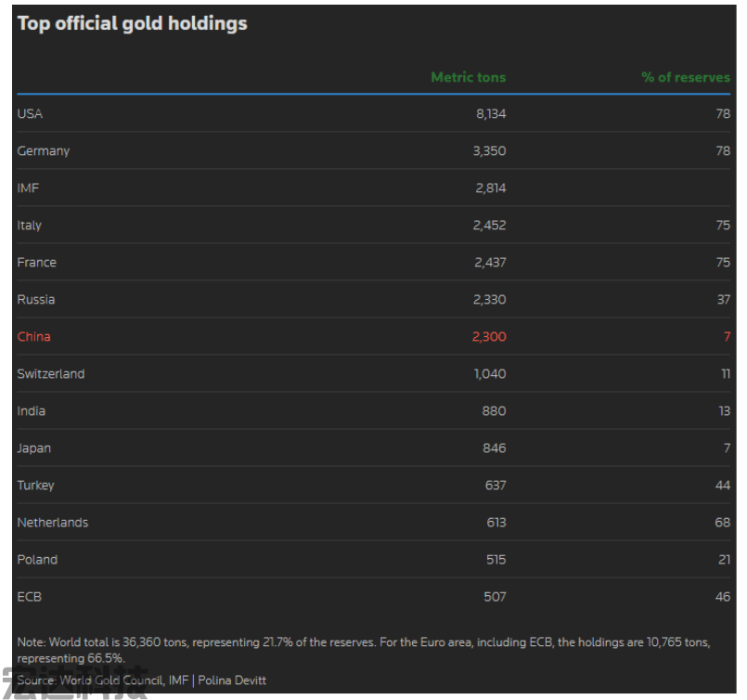
Task: Click the World Gold Council source credit
Action: (112, 681)
